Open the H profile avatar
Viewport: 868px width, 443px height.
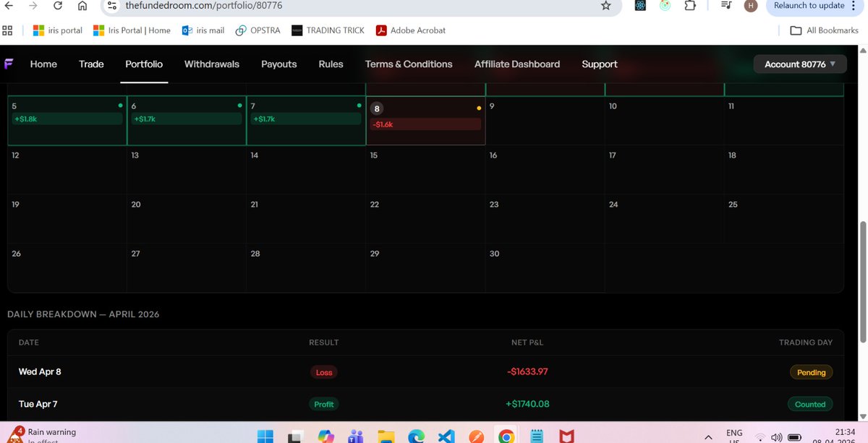click(x=752, y=6)
